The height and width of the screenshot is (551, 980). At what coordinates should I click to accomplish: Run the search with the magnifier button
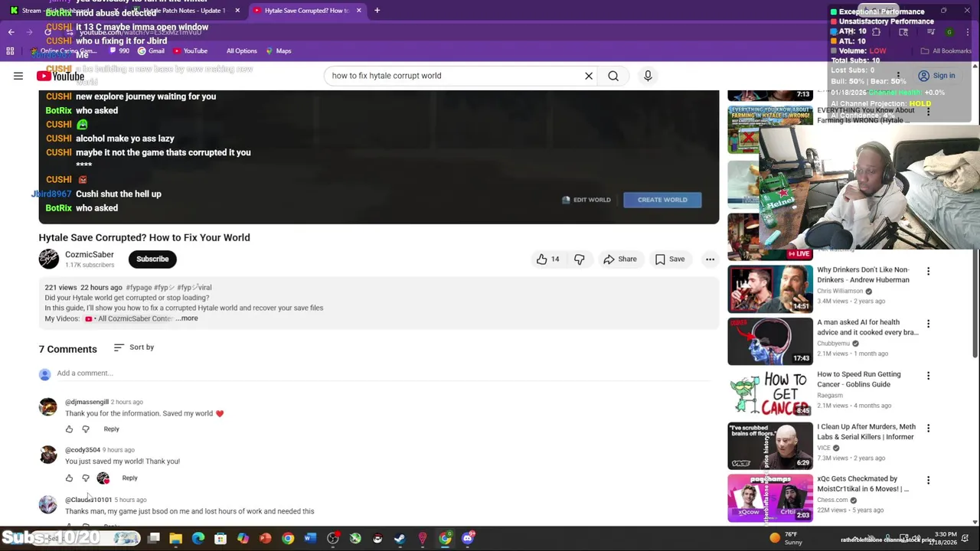[x=613, y=76]
